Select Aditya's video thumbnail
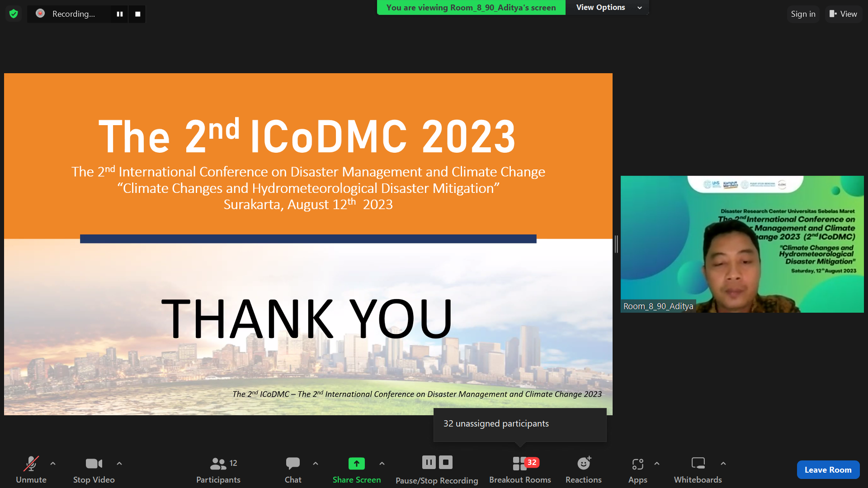This screenshot has width=868, height=488. [742, 244]
